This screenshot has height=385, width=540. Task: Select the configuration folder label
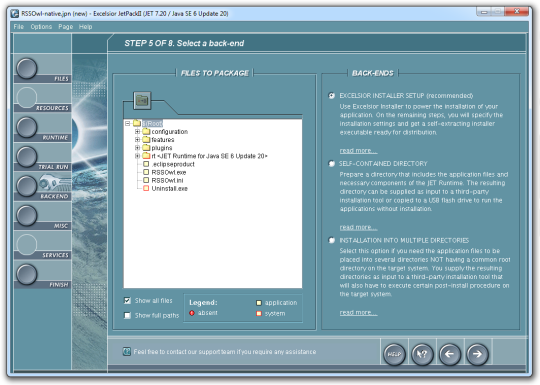coord(170,132)
